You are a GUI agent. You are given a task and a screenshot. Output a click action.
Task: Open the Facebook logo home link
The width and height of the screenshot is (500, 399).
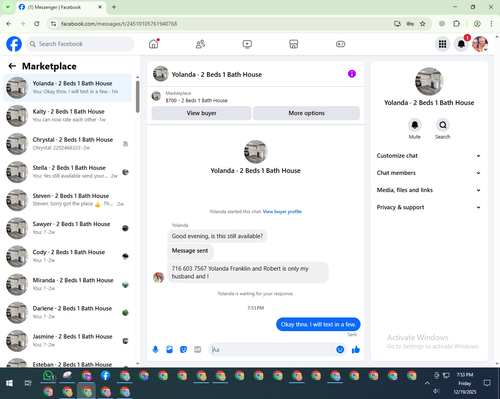(x=14, y=44)
